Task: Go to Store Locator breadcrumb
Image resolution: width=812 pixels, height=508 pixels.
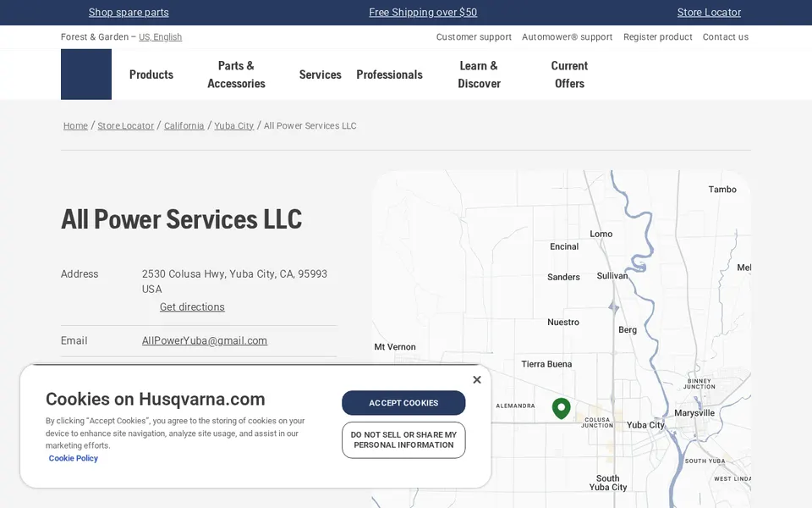Action: coord(126,125)
